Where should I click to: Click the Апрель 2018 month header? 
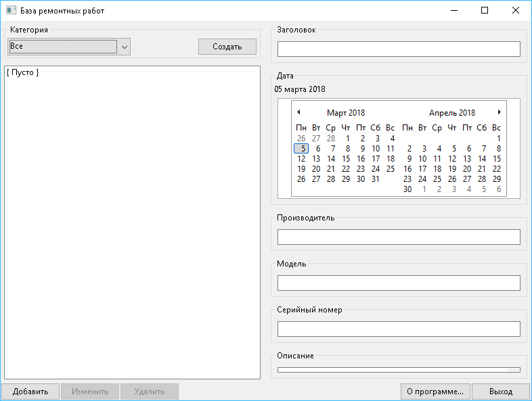click(x=452, y=113)
